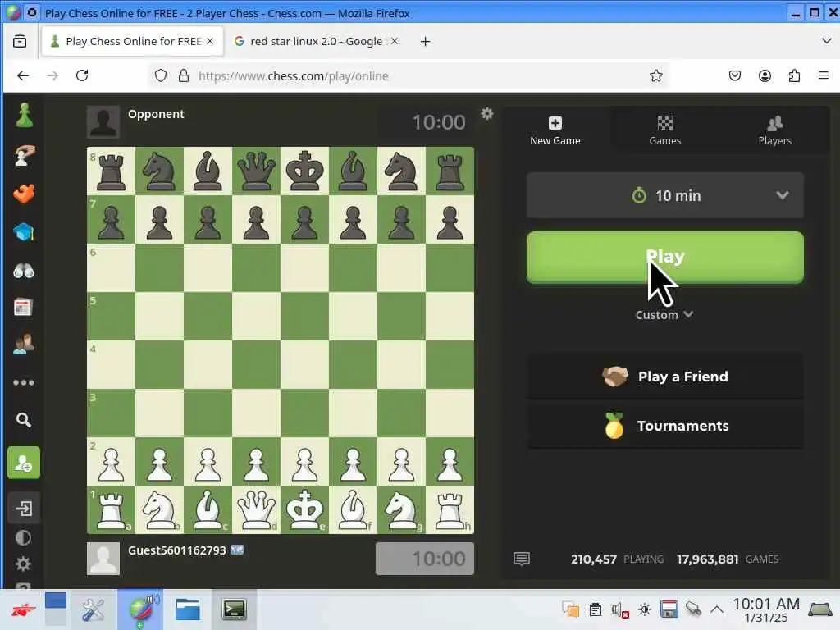Screen dimensions: 840x630
Task: Select the white king on e1
Action: click(x=304, y=509)
